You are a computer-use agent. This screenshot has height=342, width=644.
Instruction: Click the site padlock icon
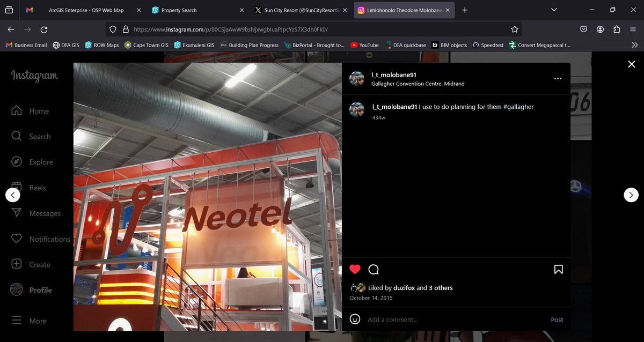point(125,29)
